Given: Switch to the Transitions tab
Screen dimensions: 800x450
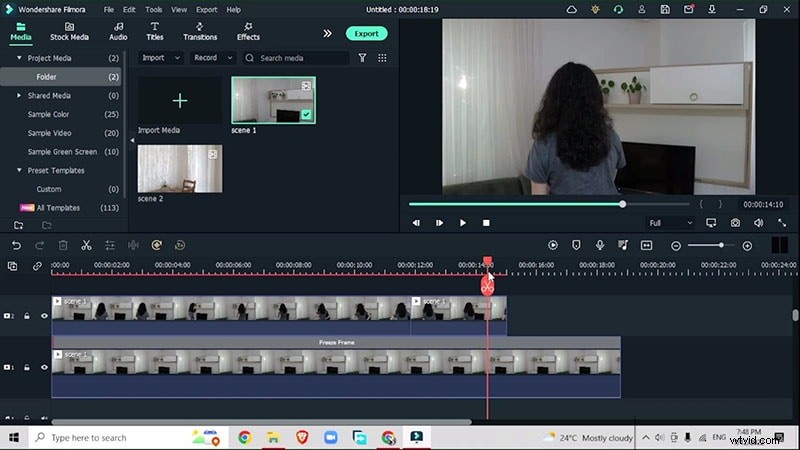Looking at the screenshot, I should (200, 31).
